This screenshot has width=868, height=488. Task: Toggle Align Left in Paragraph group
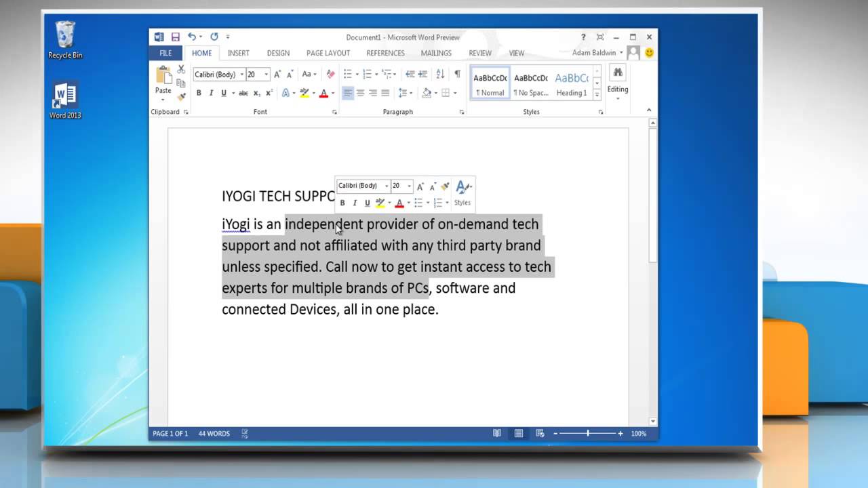[348, 93]
